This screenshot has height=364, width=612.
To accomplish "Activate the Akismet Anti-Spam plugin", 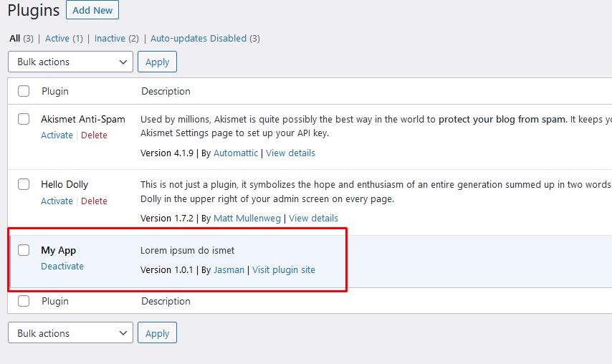I will 57,135.
